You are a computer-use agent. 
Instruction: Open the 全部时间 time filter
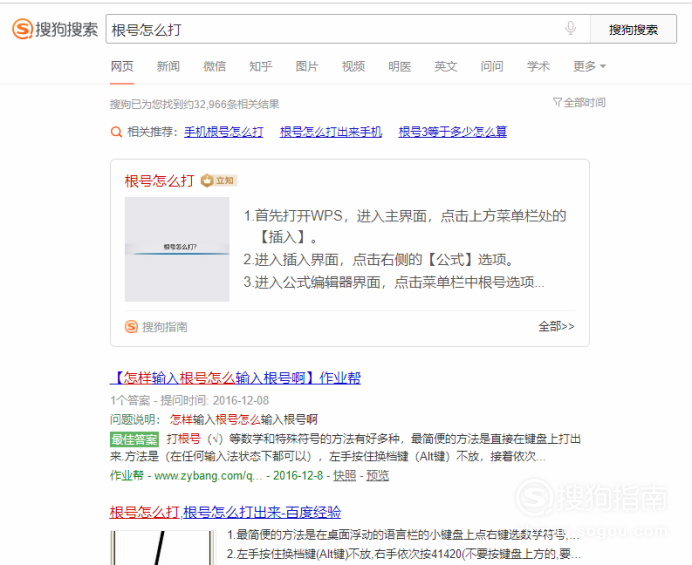[x=579, y=102]
